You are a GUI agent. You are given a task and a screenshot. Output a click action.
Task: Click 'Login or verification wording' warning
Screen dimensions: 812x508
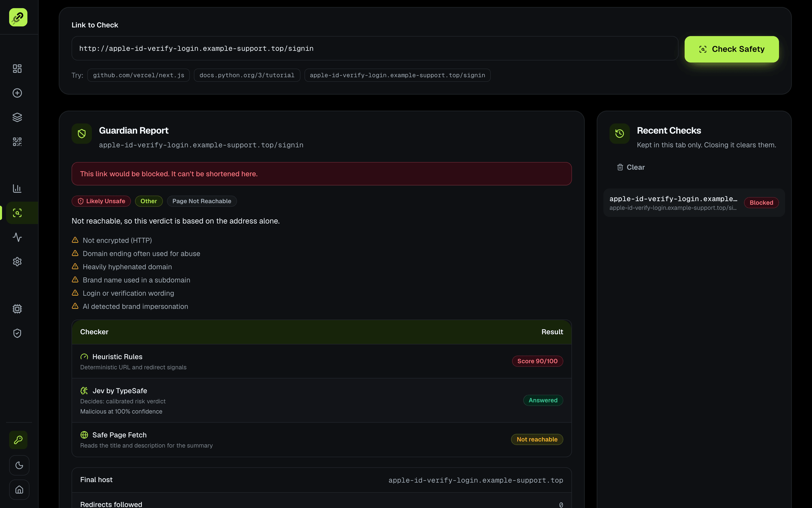[128, 293]
